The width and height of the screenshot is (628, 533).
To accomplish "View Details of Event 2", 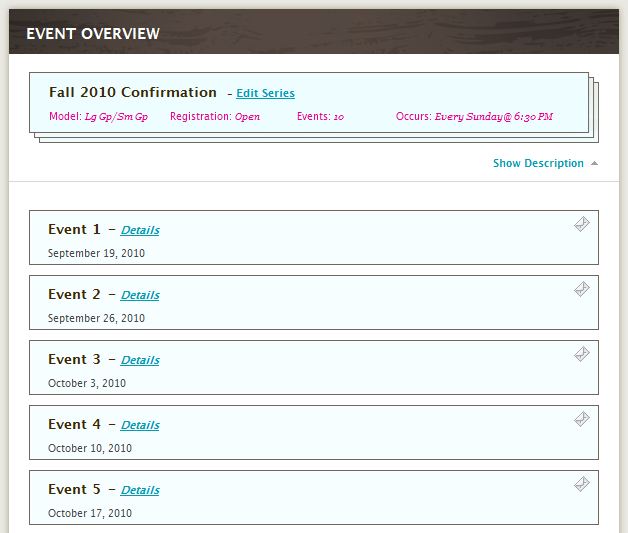I will point(140,295).
